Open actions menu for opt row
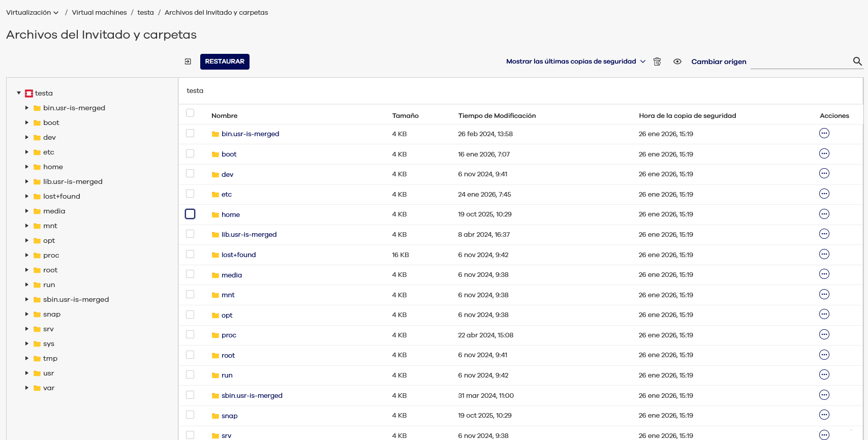This screenshot has height=440, width=868. point(824,314)
